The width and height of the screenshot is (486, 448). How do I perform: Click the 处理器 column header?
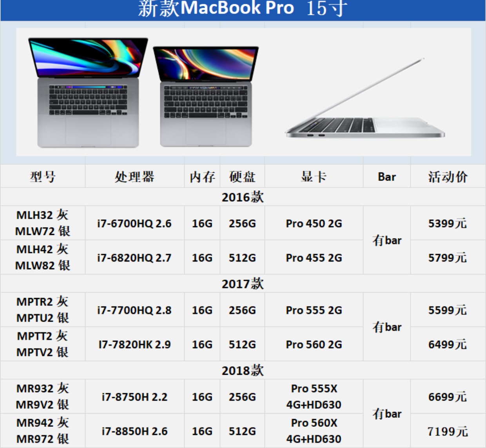click(x=134, y=177)
